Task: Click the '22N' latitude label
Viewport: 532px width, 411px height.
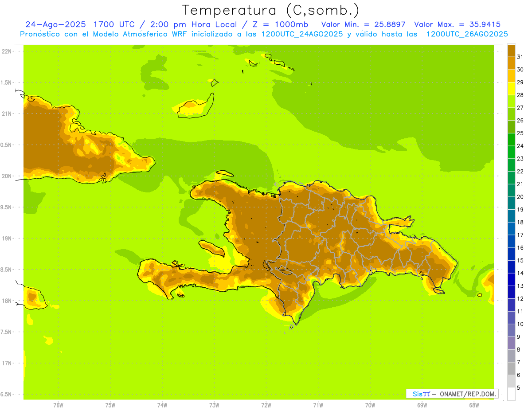Action: pyautogui.click(x=7, y=51)
